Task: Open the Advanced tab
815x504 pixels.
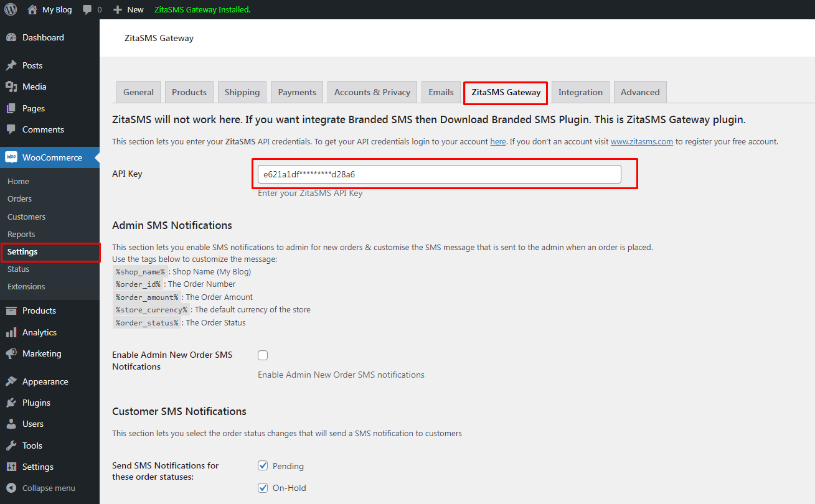Action: tap(640, 92)
